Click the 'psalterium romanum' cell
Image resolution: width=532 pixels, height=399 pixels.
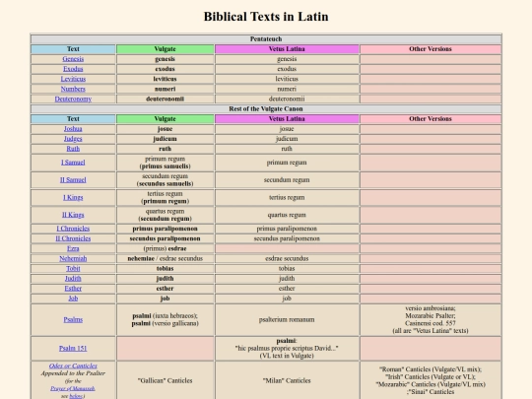pyautogui.click(x=287, y=319)
